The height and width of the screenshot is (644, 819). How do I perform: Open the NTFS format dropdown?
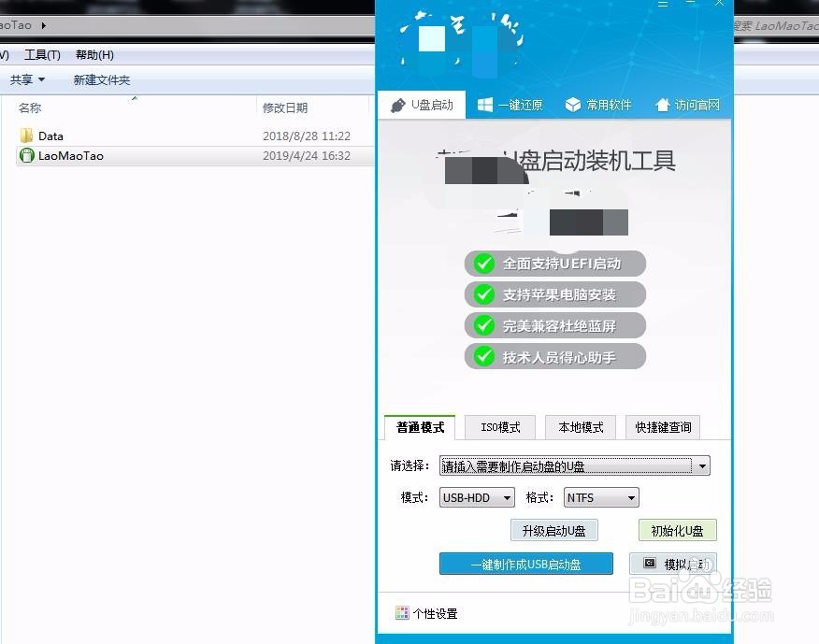coord(601,498)
